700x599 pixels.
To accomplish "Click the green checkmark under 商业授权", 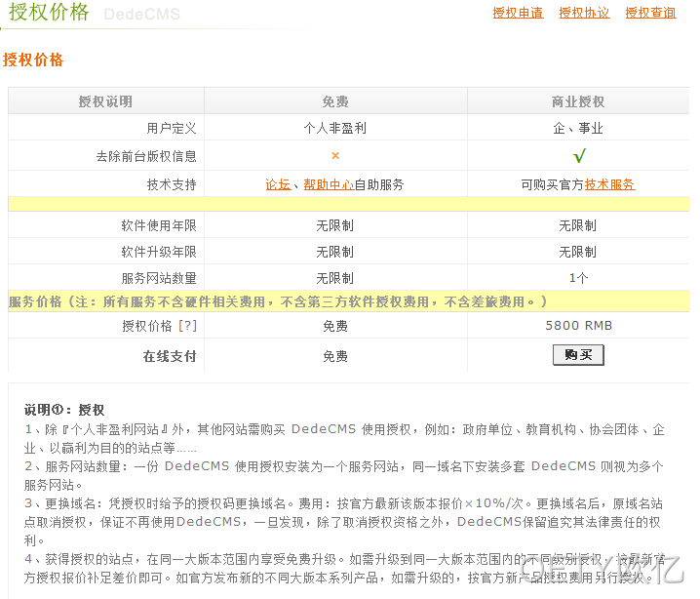I will (579, 155).
